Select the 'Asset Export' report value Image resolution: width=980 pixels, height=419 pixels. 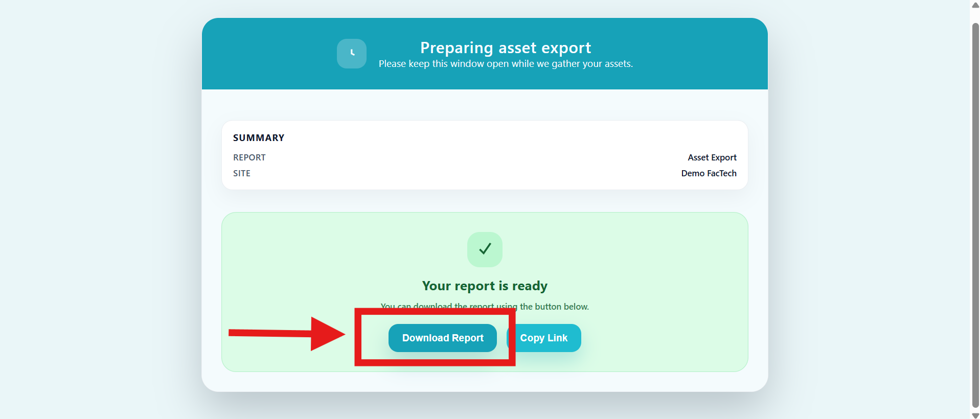712,157
